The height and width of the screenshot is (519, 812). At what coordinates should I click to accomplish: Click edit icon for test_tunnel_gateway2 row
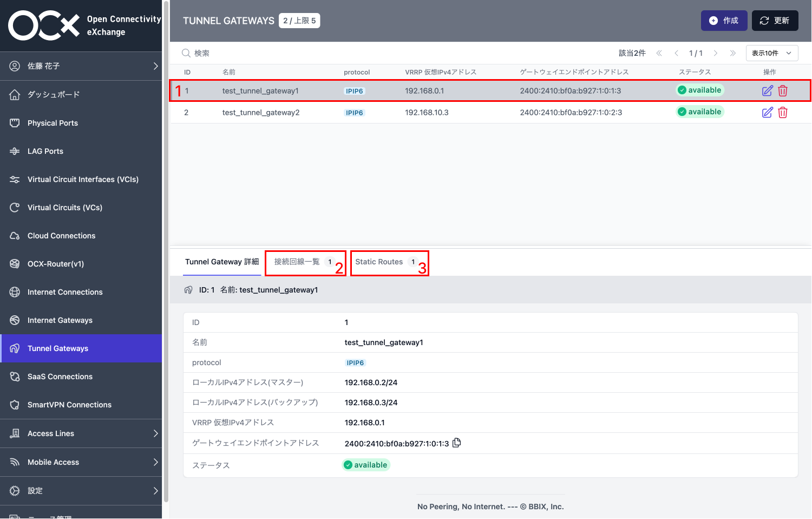pos(767,113)
